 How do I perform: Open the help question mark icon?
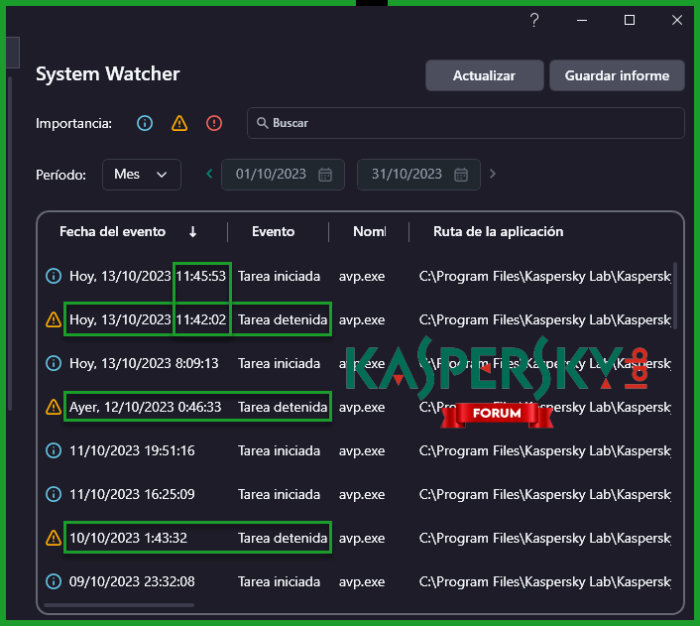point(534,20)
